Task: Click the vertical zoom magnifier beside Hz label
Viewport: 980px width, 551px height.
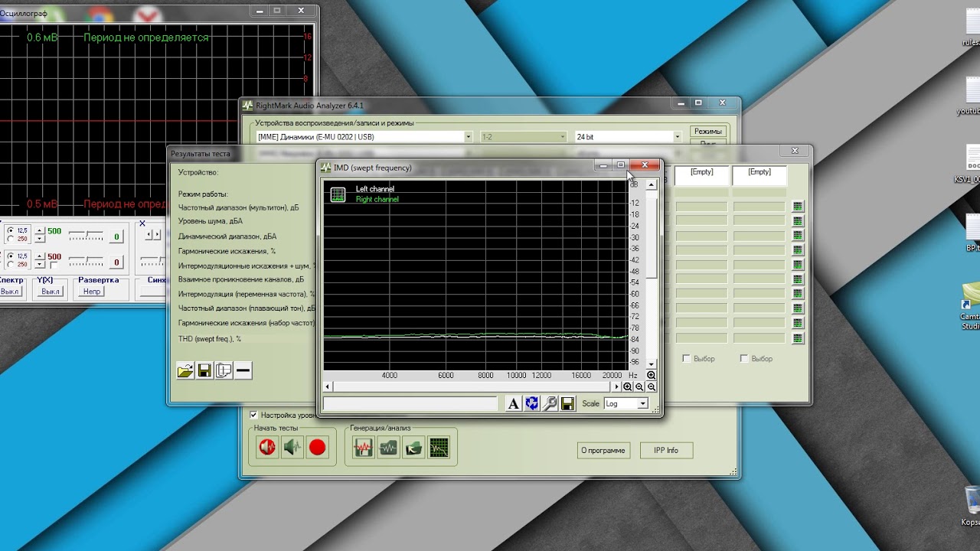Action: click(651, 375)
